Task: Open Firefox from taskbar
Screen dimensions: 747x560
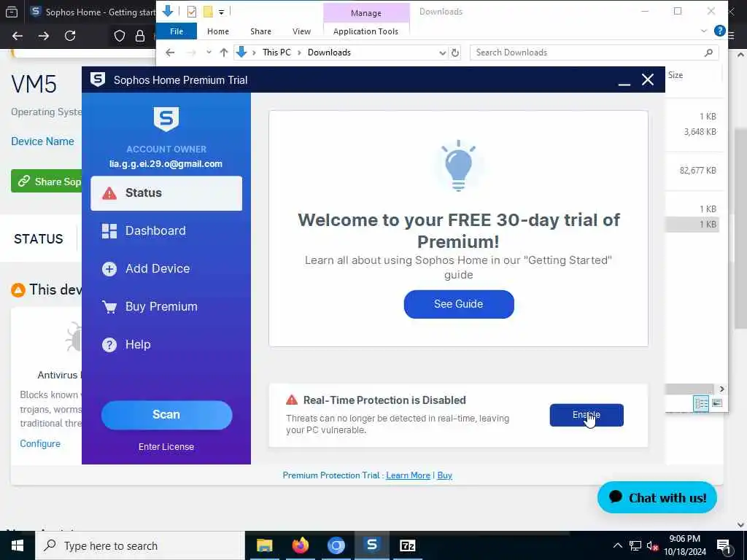Action: 300,545
